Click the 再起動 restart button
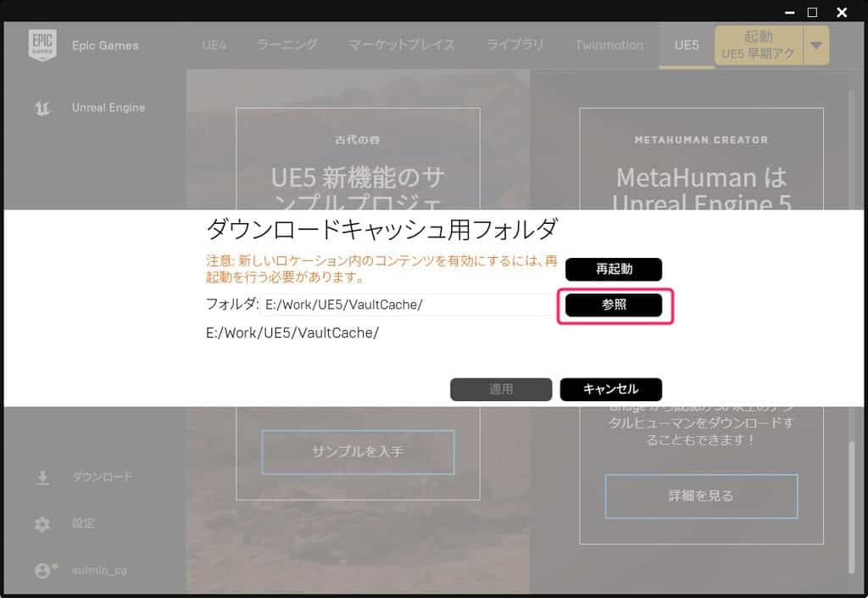The height and width of the screenshot is (598, 868). click(x=614, y=269)
